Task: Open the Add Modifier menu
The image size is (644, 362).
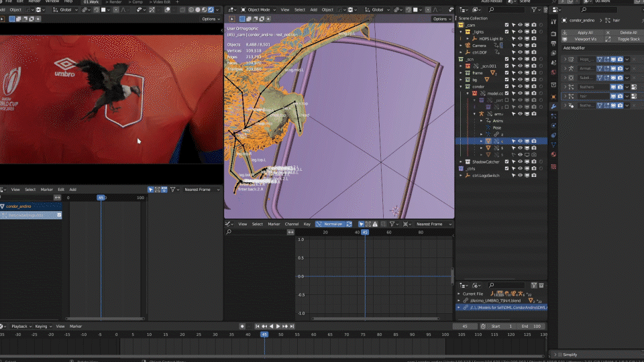Action: (601, 48)
